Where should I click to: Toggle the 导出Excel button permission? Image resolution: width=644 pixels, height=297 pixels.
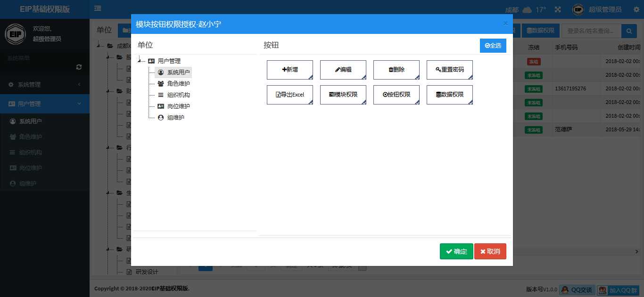[x=290, y=95]
